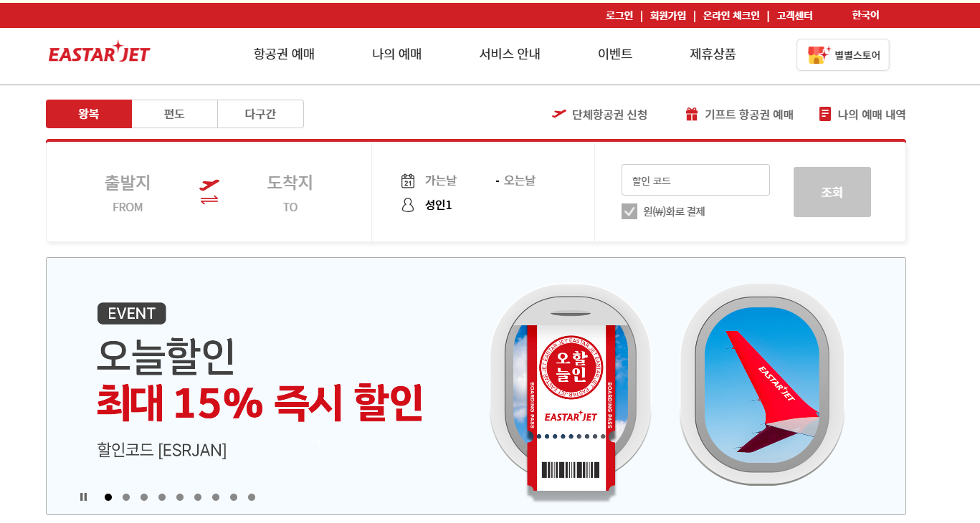Click the 로그인 link
980x523 pixels.
pyautogui.click(x=619, y=15)
